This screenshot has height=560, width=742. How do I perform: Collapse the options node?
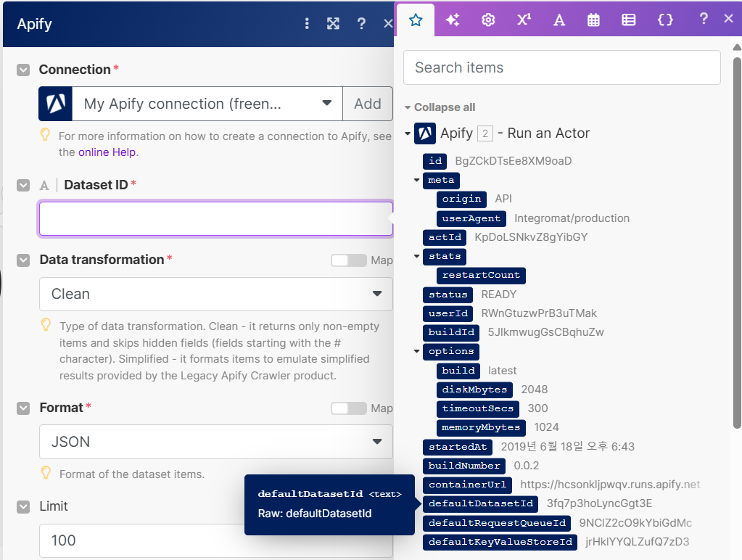417,351
